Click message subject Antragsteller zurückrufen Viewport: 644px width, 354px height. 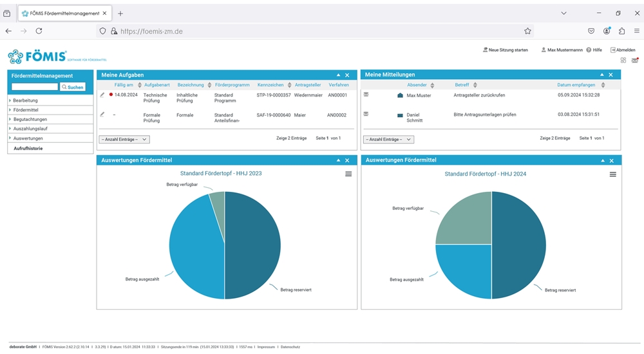(x=479, y=95)
